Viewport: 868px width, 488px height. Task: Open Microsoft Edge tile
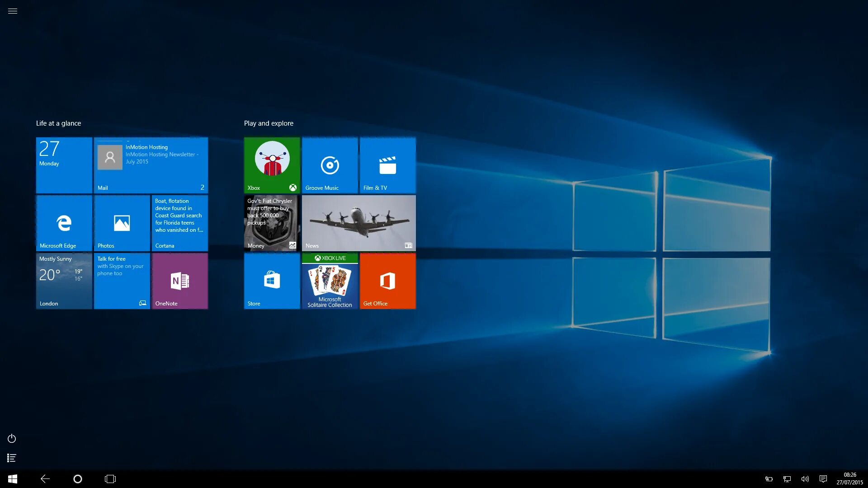(64, 223)
